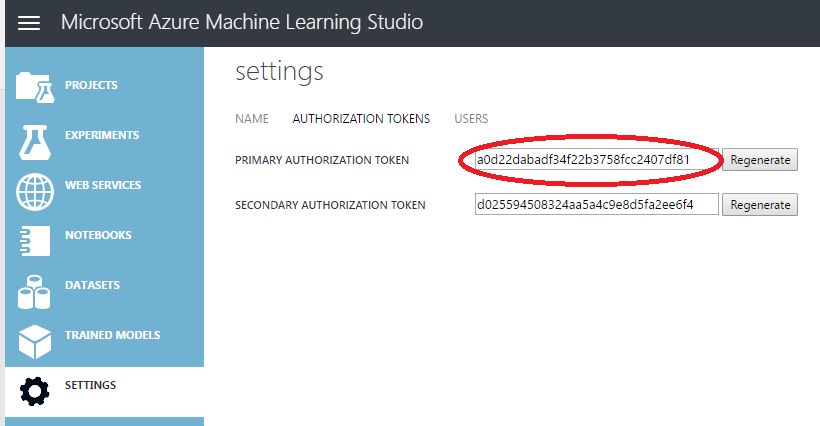Regenerate the primary authorization token
This screenshot has height=426, width=820.
coord(760,160)
